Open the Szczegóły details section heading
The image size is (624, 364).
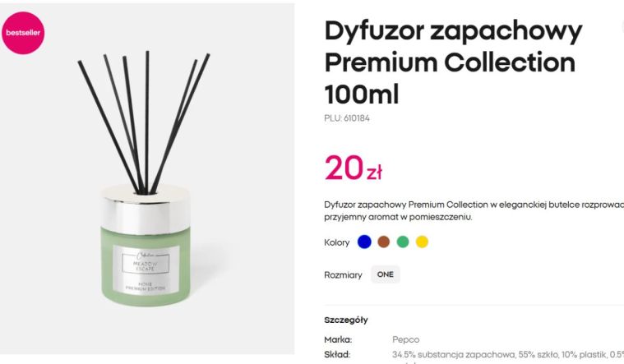point(346,320)
